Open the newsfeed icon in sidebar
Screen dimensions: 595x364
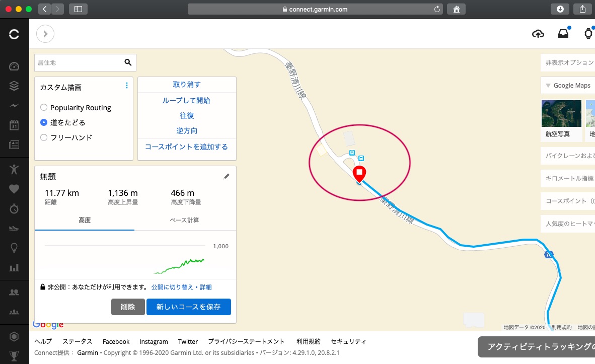(14, 144)
